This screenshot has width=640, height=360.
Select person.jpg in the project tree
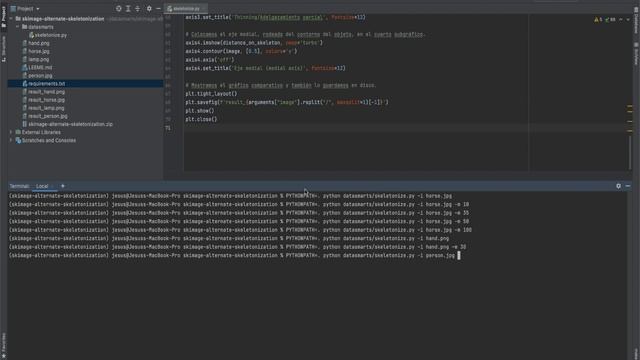pyautogui.click(x=40, y=76)
